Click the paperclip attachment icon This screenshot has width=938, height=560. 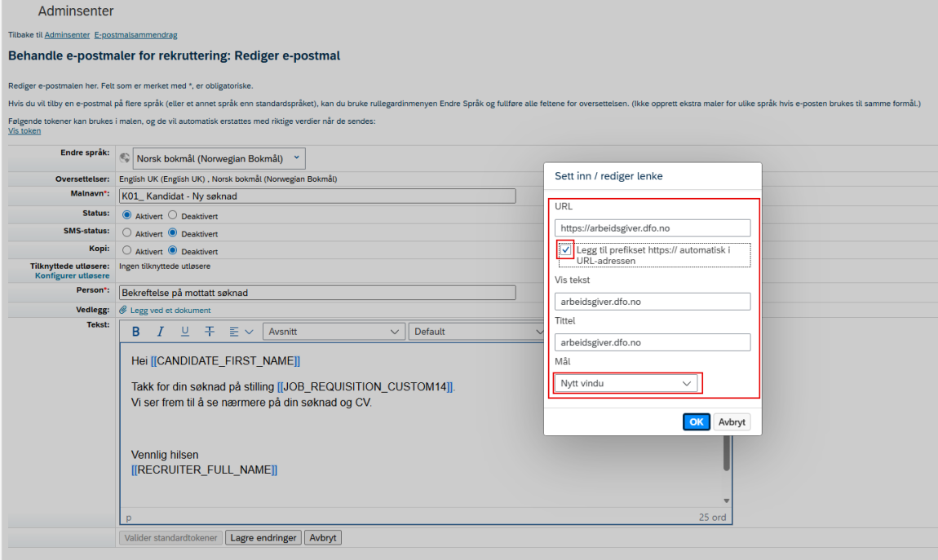pyautogui.click(x=123, y=310)
